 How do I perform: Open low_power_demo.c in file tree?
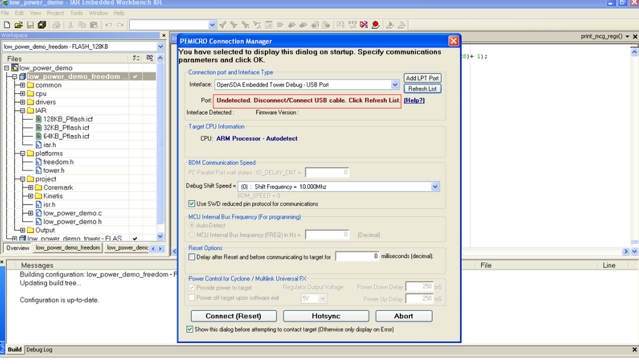(x=72, y=213)
